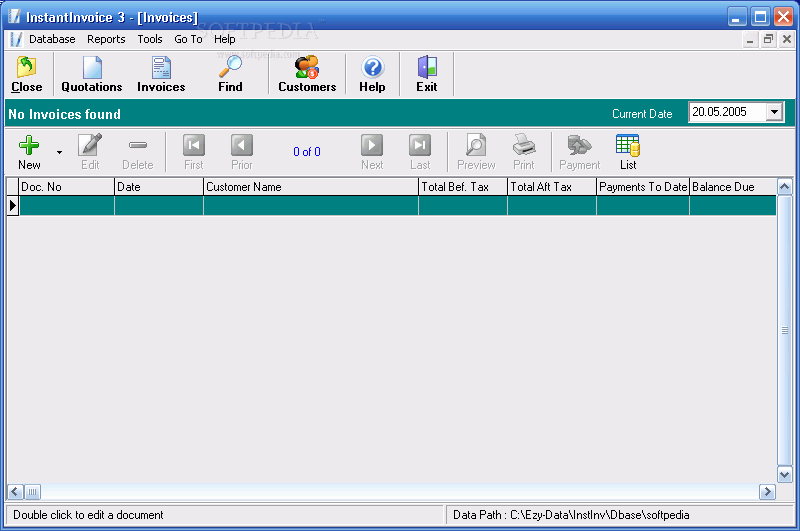Go to Prior record
Viewport: 800px width, 531px height.
(242, 153)
